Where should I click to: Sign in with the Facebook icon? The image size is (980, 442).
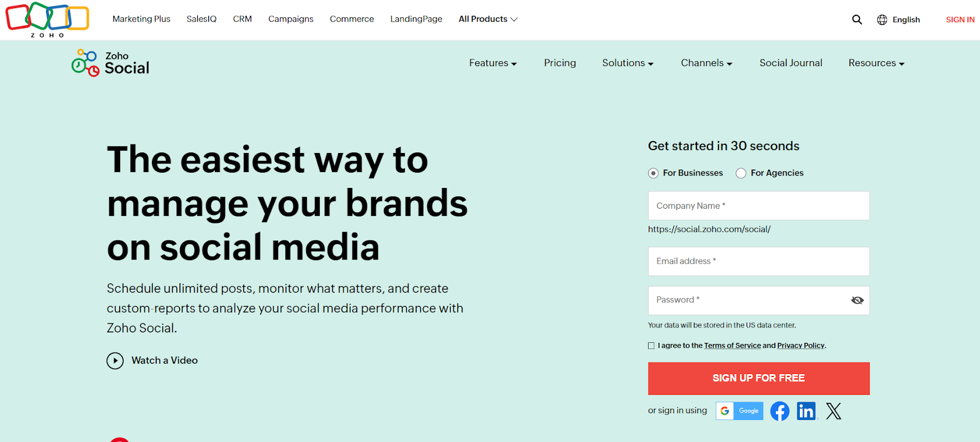tap(780, 411)
